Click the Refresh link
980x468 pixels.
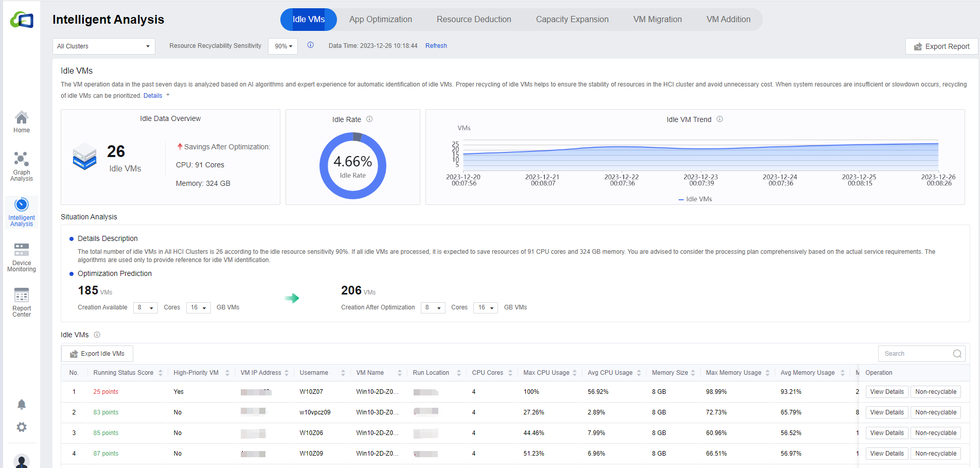click(436, 46)
